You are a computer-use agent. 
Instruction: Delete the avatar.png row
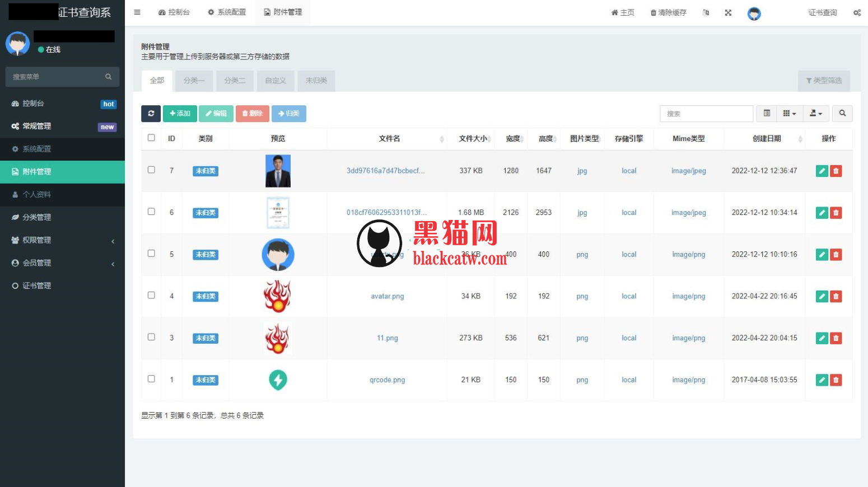tap(836, 296)
